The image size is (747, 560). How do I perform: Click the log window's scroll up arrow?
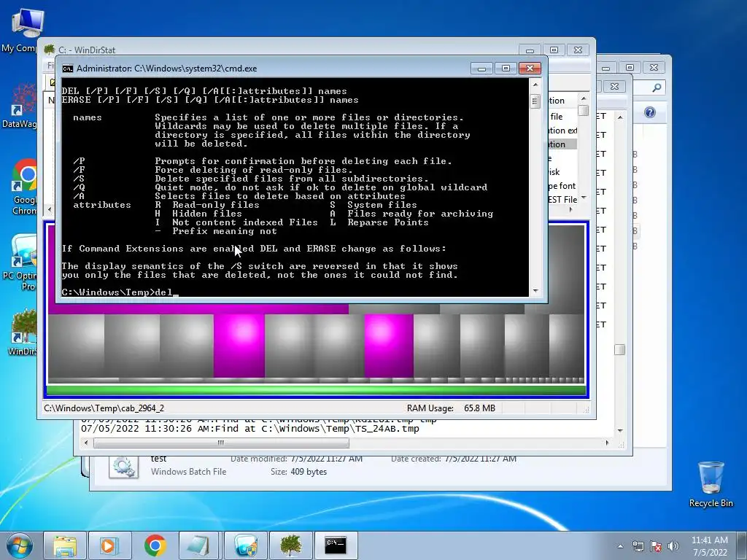620,117
